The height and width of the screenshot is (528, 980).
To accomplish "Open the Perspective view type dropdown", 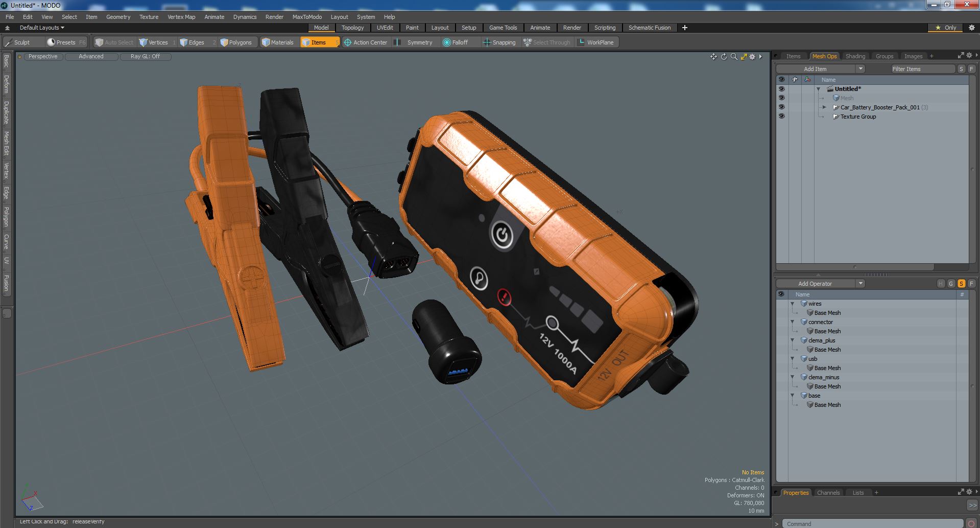I will pyautogui.click(x=43, y=57).
